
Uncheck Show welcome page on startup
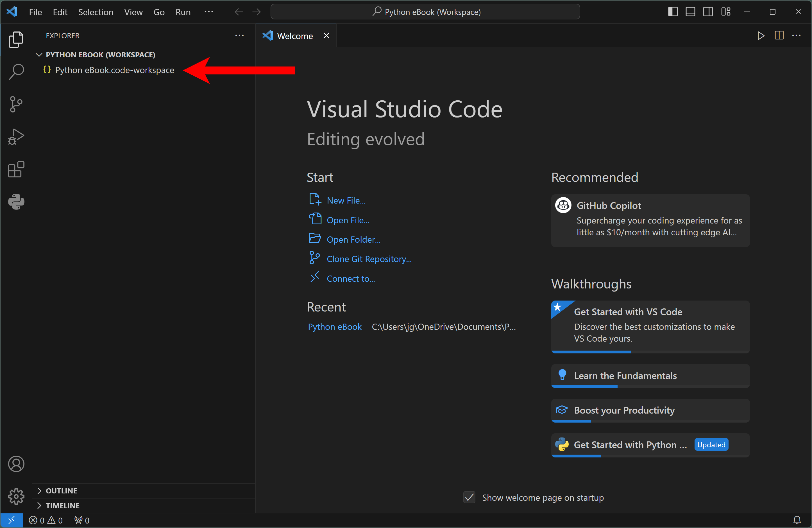(x=469, y=497)
